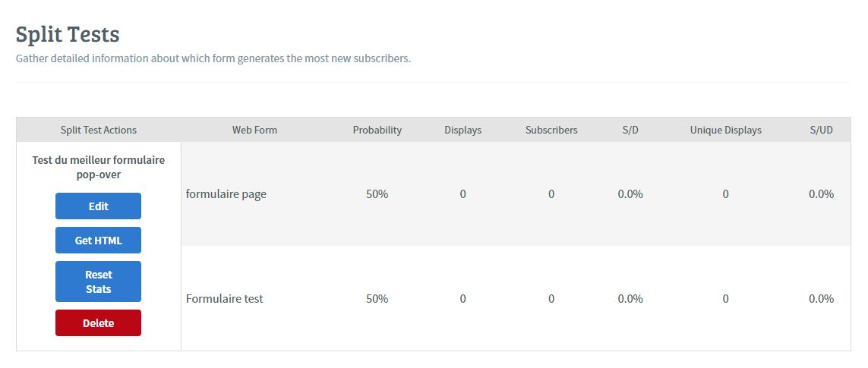Image resolution: width=868 pixels, height=368 pixels.
Task: Click the Web Form column header
Action: point(254,130)
